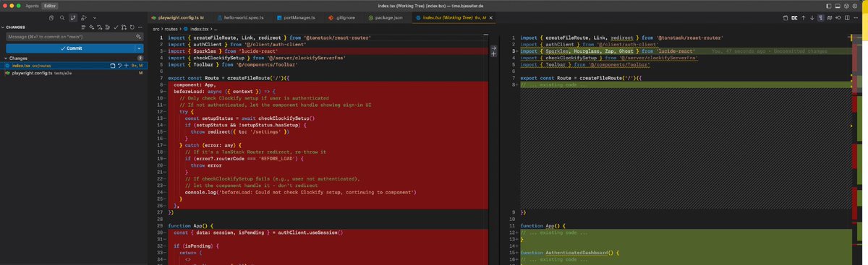This screenshot has height=265, width=868.
Task: Click 'throw redirect' line in left pane
Action: point(240,131)
